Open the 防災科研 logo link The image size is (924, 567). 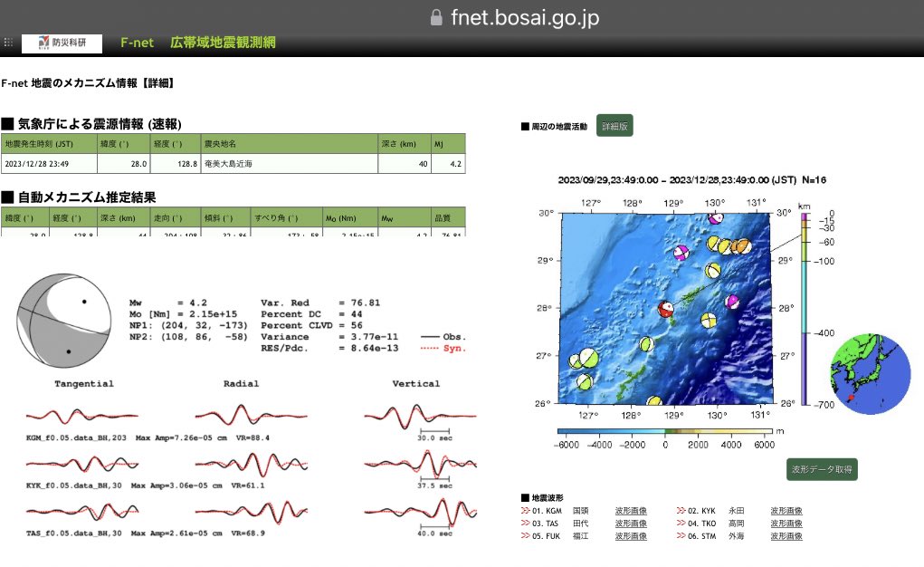click(62, 43)
